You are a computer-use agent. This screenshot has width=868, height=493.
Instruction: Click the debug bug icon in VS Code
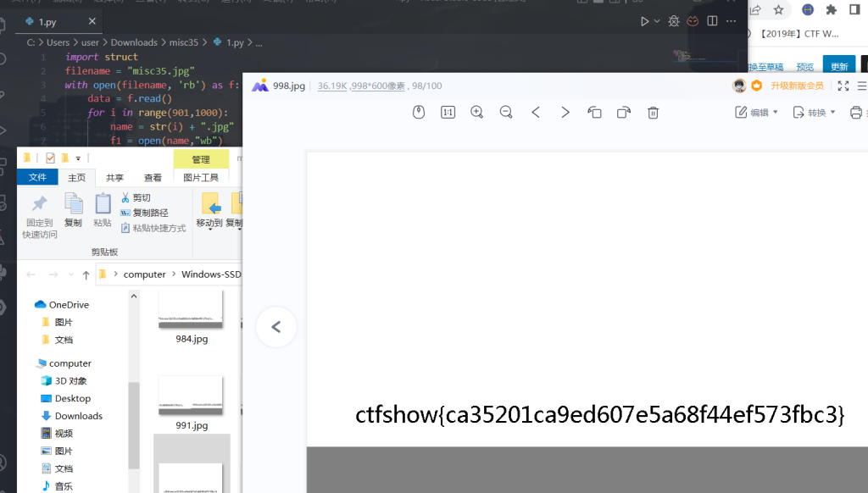(674, 21)
